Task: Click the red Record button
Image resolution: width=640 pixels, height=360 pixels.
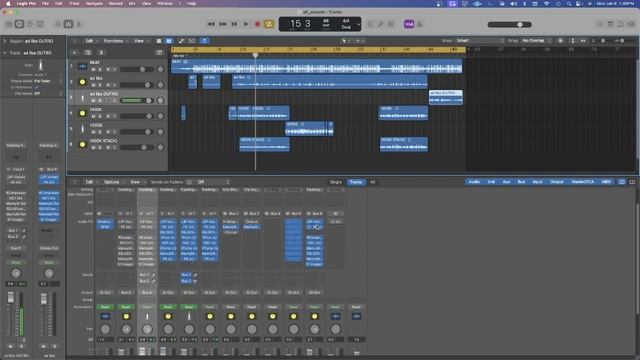Action: click(x=258, y=24)
